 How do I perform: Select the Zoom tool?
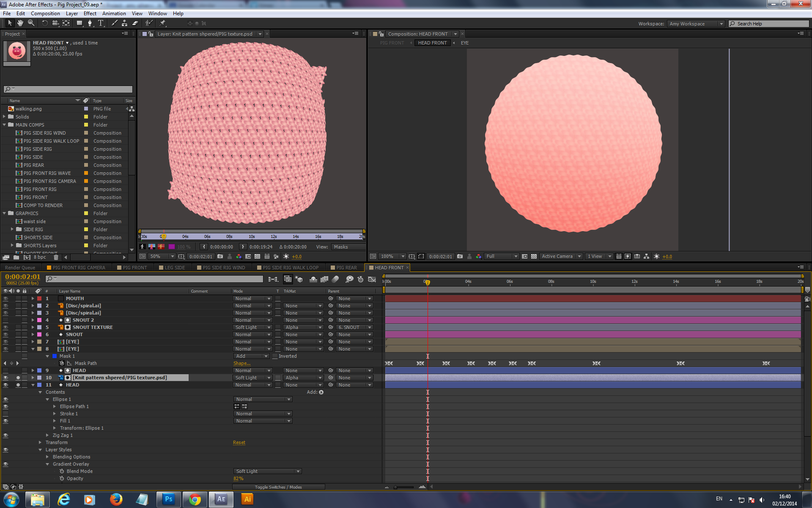coord(31,23)
